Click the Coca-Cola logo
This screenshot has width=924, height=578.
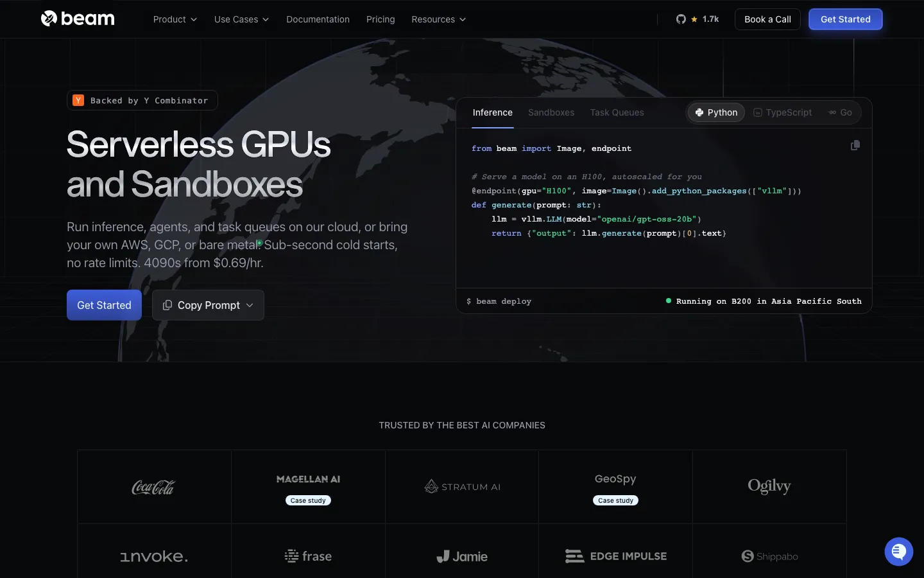pyautogui.click(x=153, y=487)
